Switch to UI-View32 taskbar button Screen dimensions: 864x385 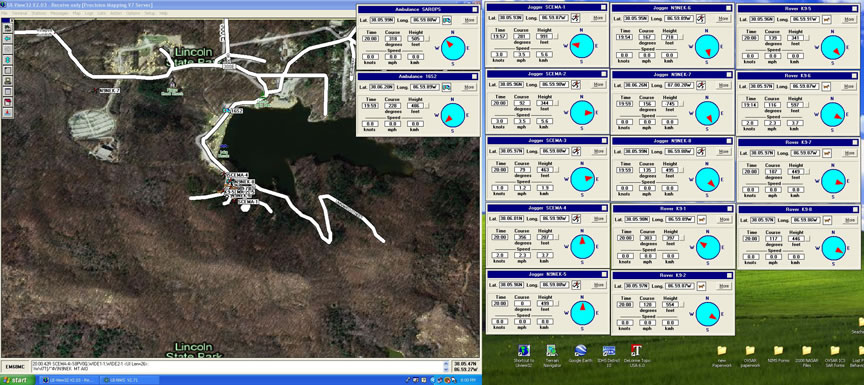[69, 380]
